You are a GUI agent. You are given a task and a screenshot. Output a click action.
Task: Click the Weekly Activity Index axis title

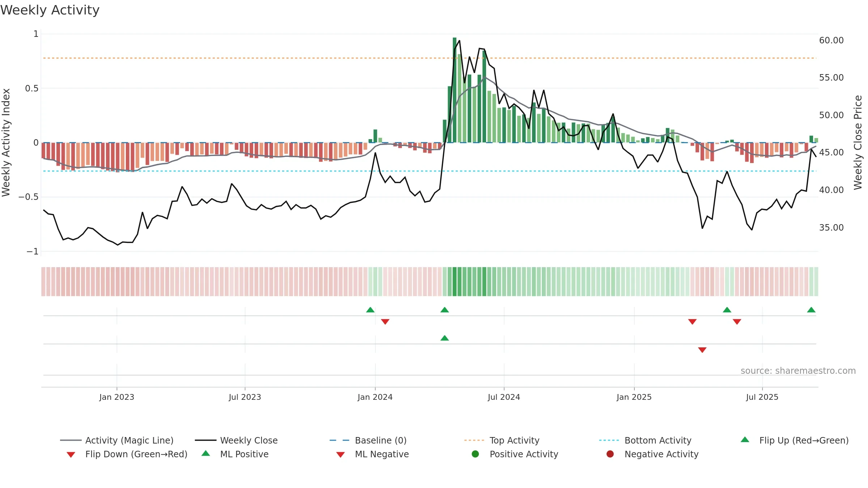point(6,142)
